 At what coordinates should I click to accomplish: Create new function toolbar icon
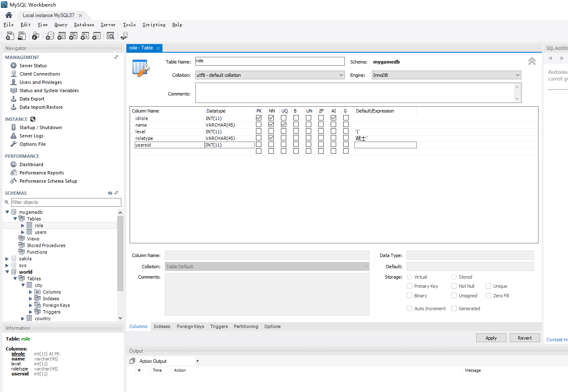(x=96, y=36)
